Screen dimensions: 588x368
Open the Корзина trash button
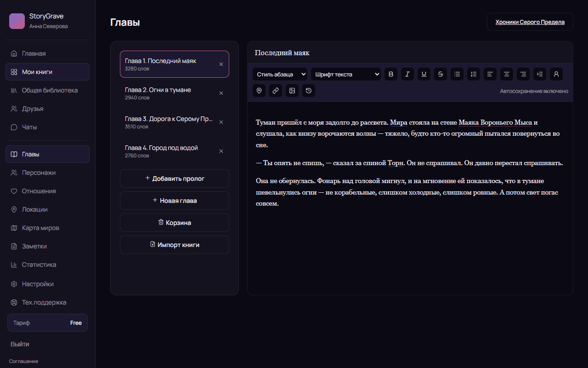click(175, 223)
